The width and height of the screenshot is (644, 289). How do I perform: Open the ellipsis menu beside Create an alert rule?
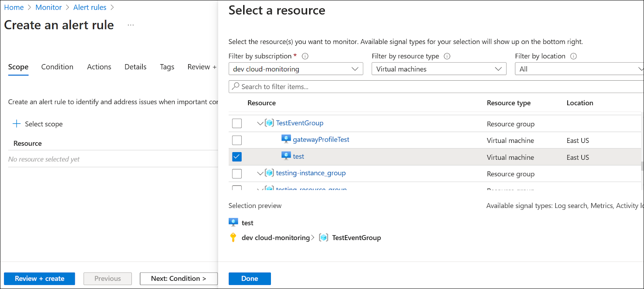pos(131,25)
